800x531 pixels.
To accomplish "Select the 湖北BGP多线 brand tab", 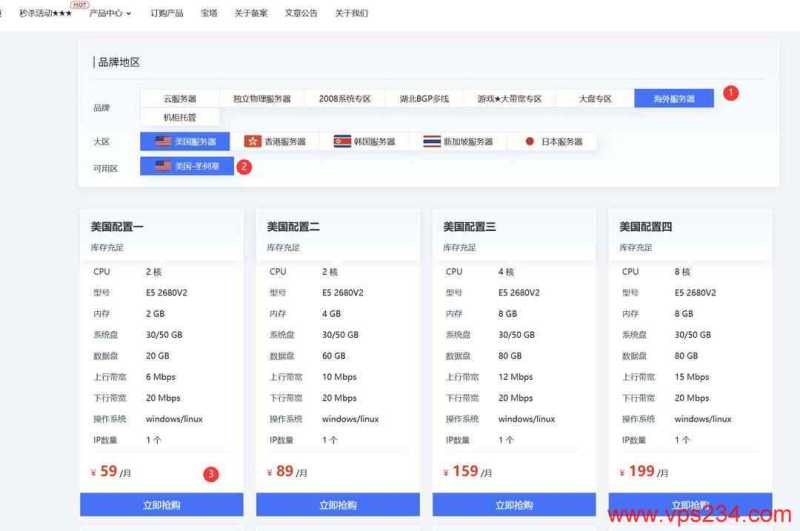I will click(424, 98).
